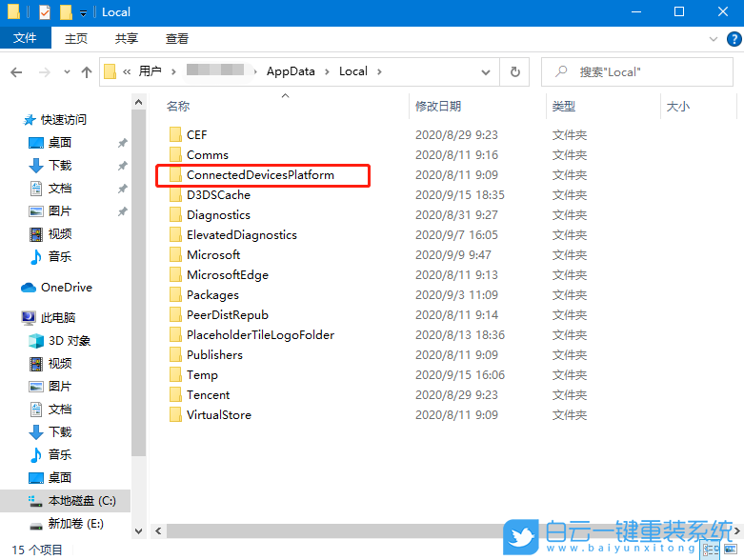Click Local in the address bar
744x560 pixels.
tap(353, 71)
